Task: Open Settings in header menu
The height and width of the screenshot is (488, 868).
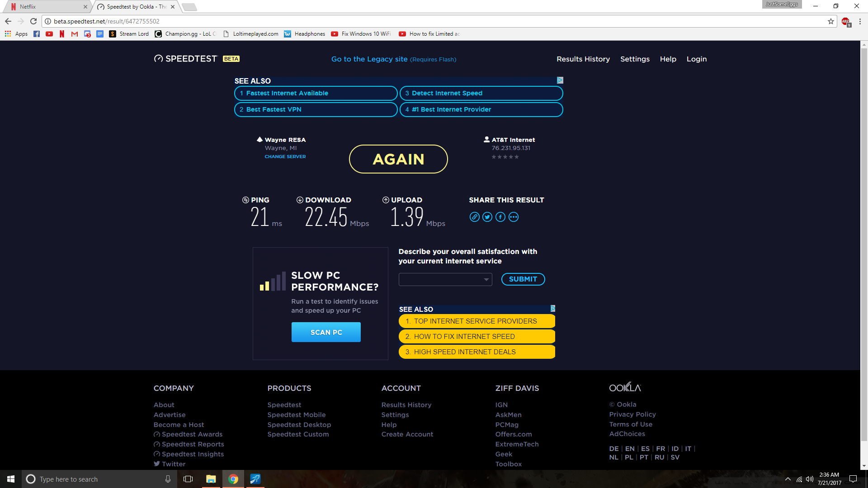Action: [x=635, y=59]
